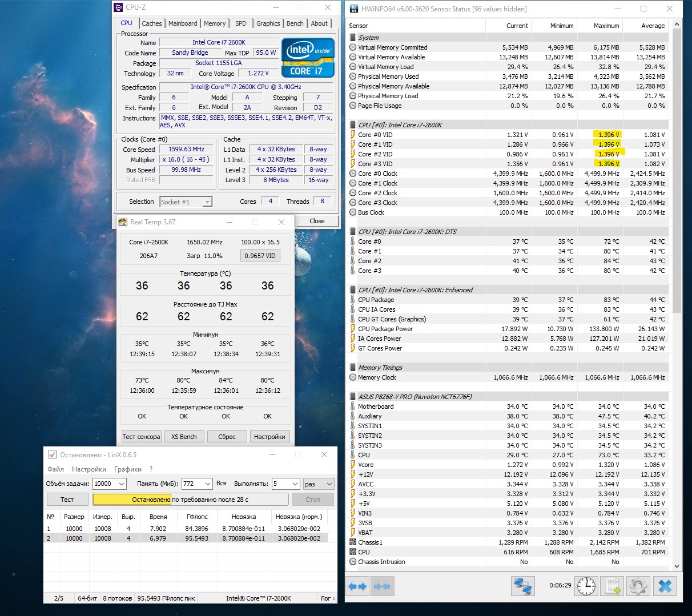Open LinX Файл menu
This screenshot has height=616, width=692.
[55, 469]
